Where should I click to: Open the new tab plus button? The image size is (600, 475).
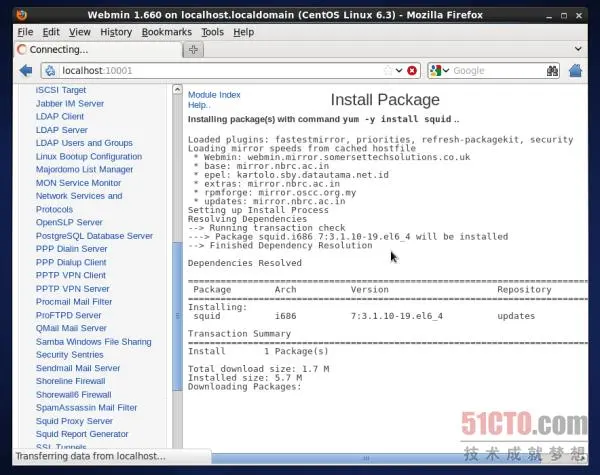pyautogui.click(x=193, y=49)
